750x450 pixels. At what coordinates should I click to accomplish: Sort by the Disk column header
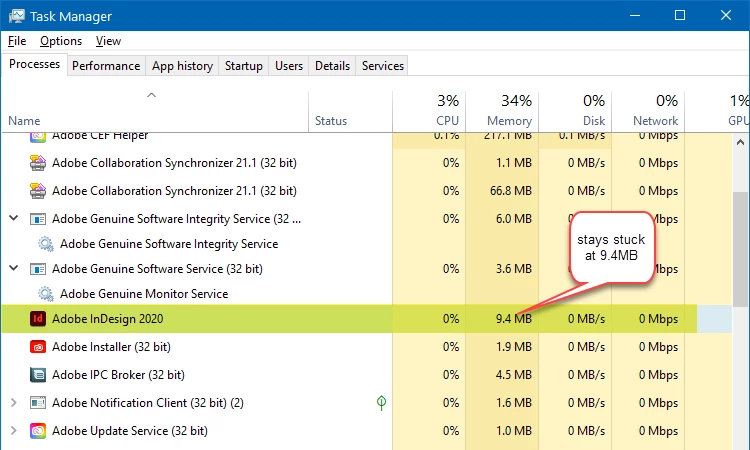coord(575,111)
